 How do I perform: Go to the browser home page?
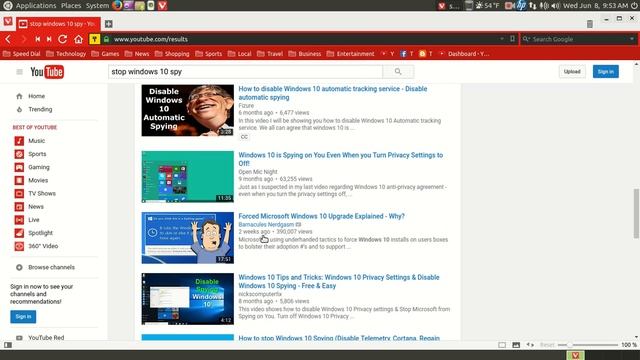click(78, 39)
